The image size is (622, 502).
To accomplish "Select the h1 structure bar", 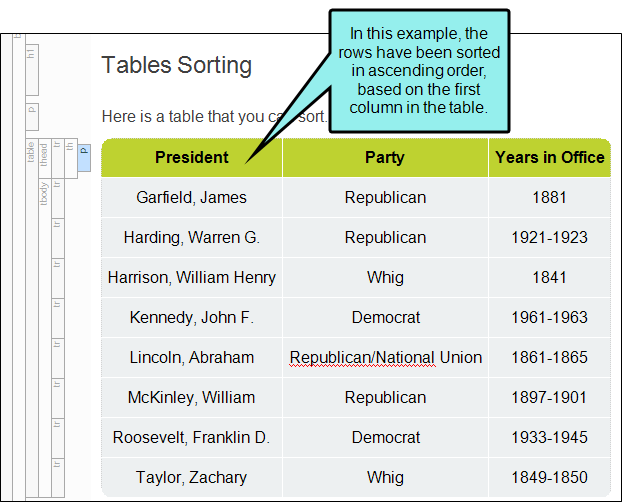I will coord(32,69).
